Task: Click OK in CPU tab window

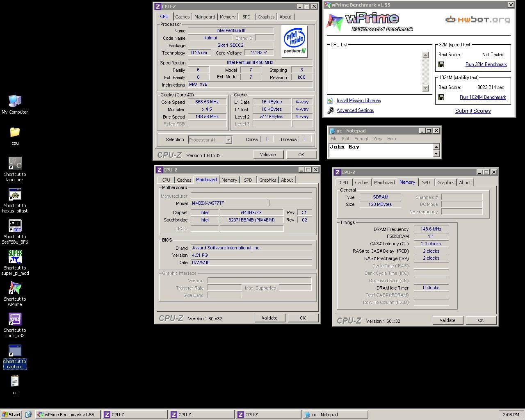Action: [x=301, y=155]
